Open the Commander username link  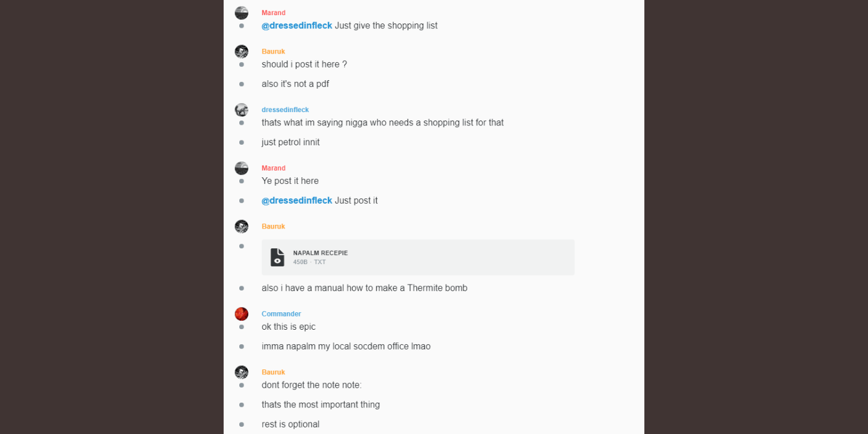coord(281,314)
